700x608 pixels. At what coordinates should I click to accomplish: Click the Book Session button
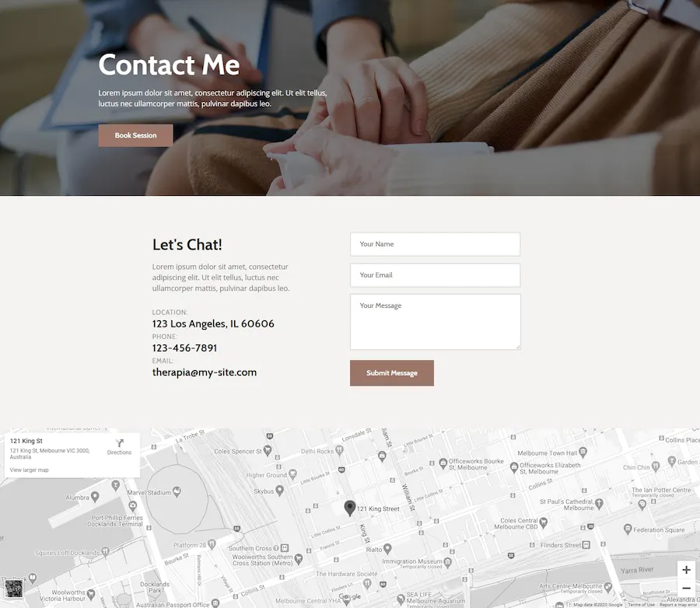click(135, 135)
